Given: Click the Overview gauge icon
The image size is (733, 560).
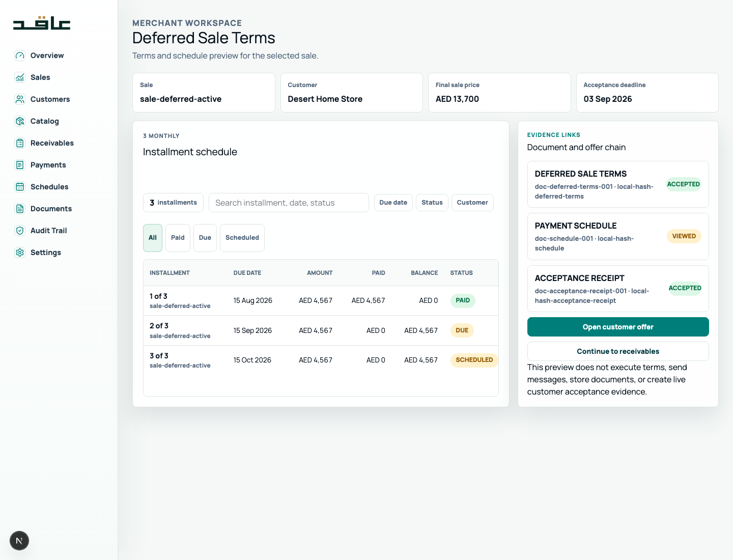Looking at the screenshot, I should pyautogui.click(x=20, y=55).
